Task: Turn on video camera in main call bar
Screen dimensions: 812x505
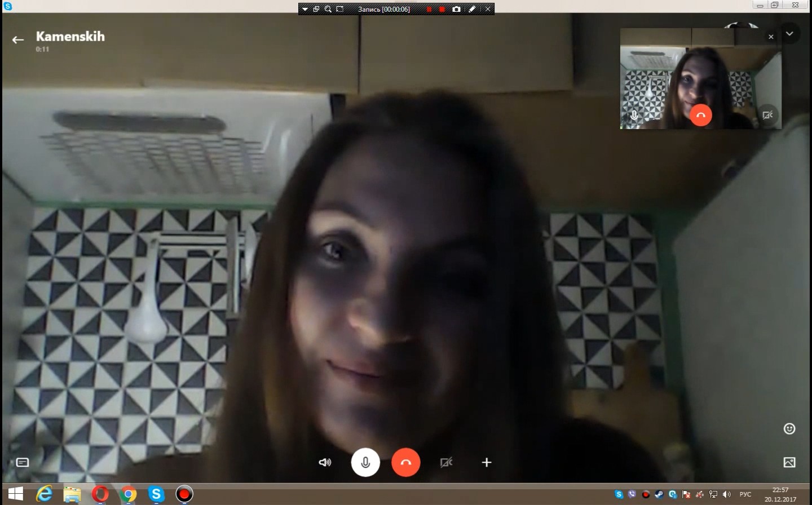Action: [446, 462]
